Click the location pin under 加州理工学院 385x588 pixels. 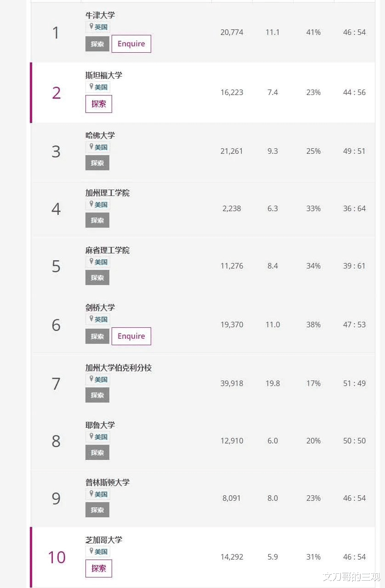point(91,204)
